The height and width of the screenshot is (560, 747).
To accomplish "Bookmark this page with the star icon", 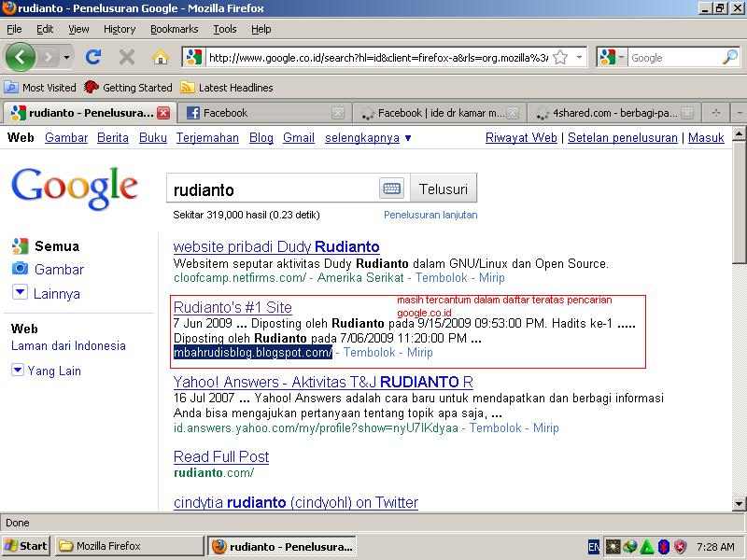I will 561,58.
